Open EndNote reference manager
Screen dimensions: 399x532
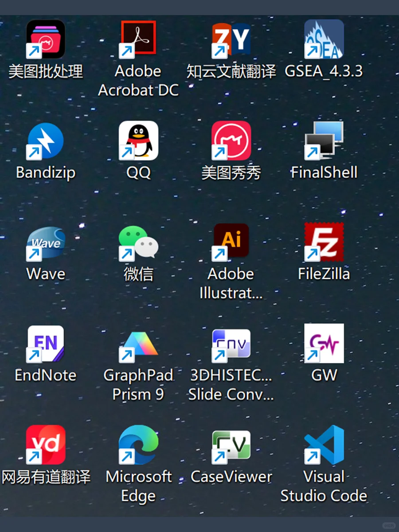46,344
